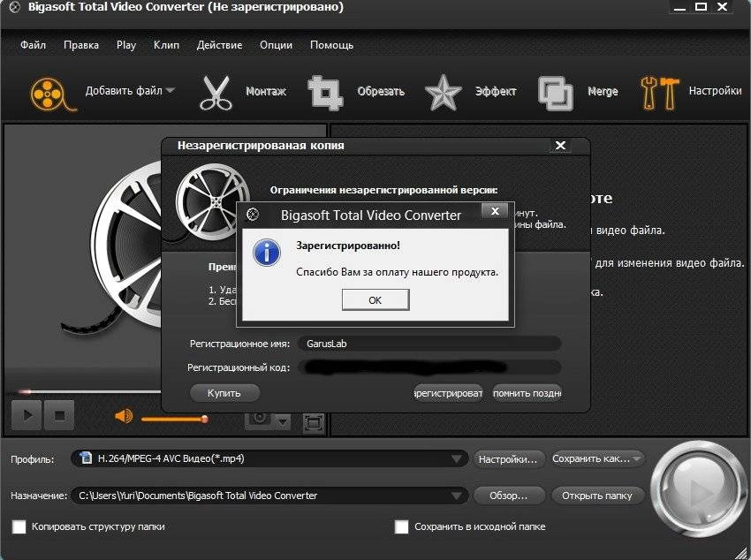Screen dimensions: 751x560
Task: Click the app icon in the title bar
Action: coord(14,7)
